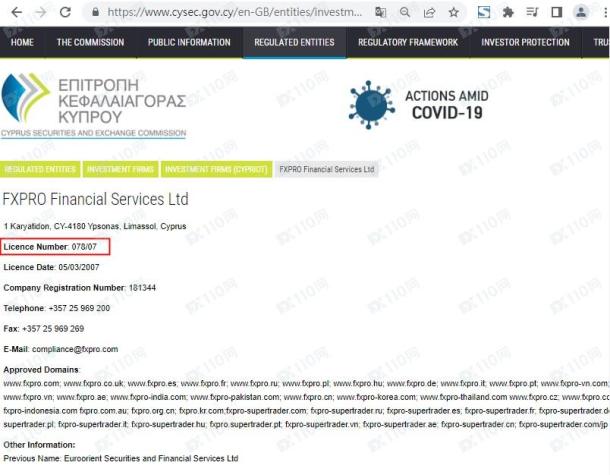Viewport: 610px width, 475px height.
Task: Reload the page with the refresh icon
Action: [x=65, y=12]
